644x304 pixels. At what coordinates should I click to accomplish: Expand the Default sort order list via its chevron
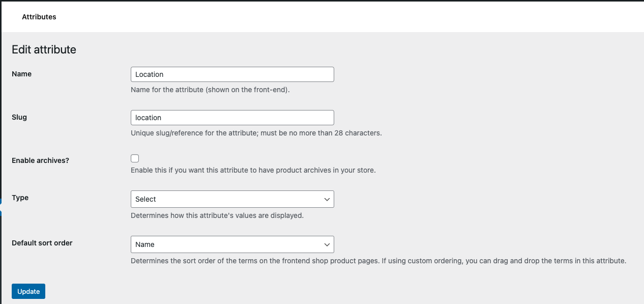[327, 244]
